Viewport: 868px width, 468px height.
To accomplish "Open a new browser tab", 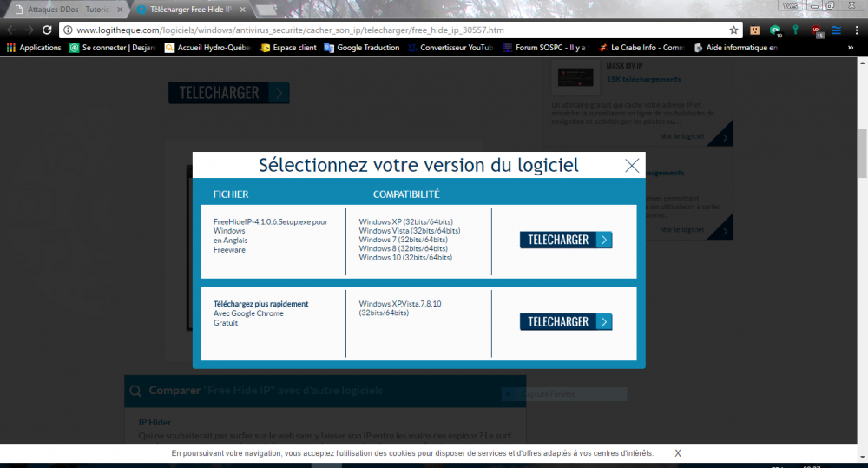I will (x=266, y=10).
